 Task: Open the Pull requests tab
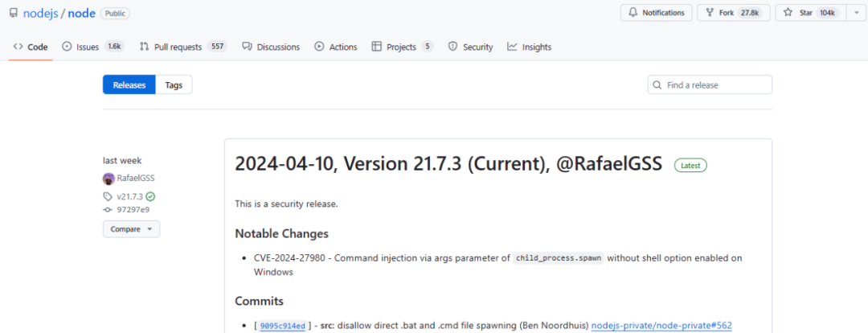[x=183, y=47]
